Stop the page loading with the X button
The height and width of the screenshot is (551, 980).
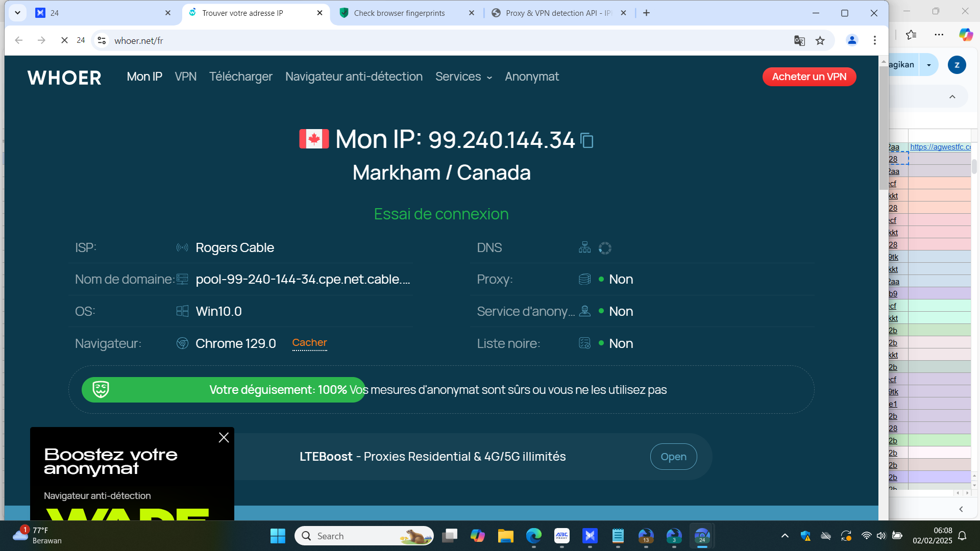coord(64,40)
